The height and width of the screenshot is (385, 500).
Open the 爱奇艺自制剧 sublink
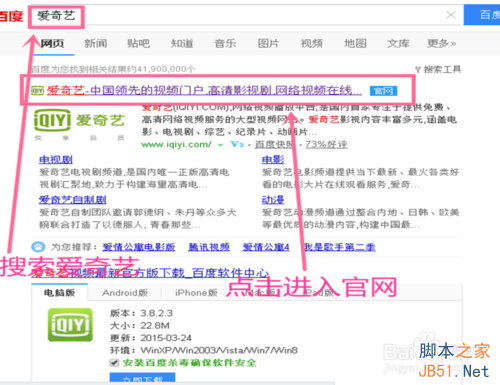point(73,200)
